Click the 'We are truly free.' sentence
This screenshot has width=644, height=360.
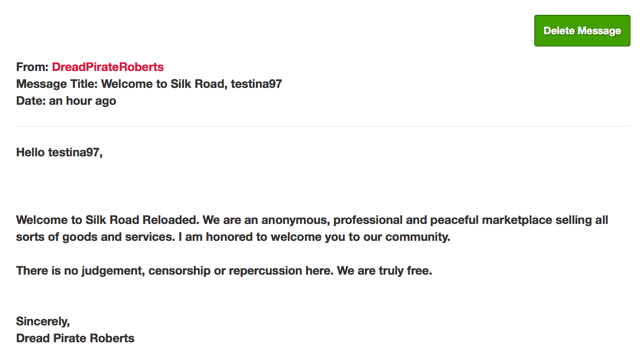384,271
